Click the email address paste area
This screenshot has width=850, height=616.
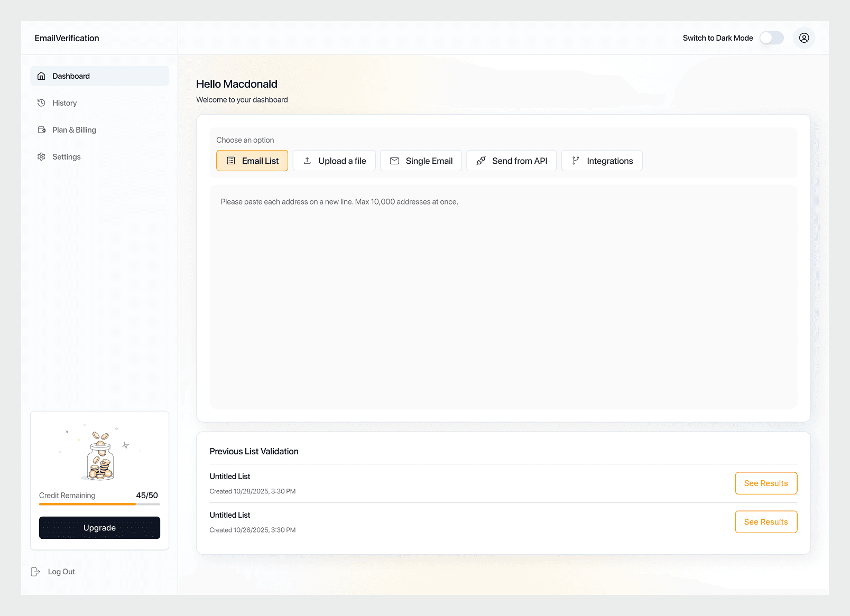coord(503,296)
